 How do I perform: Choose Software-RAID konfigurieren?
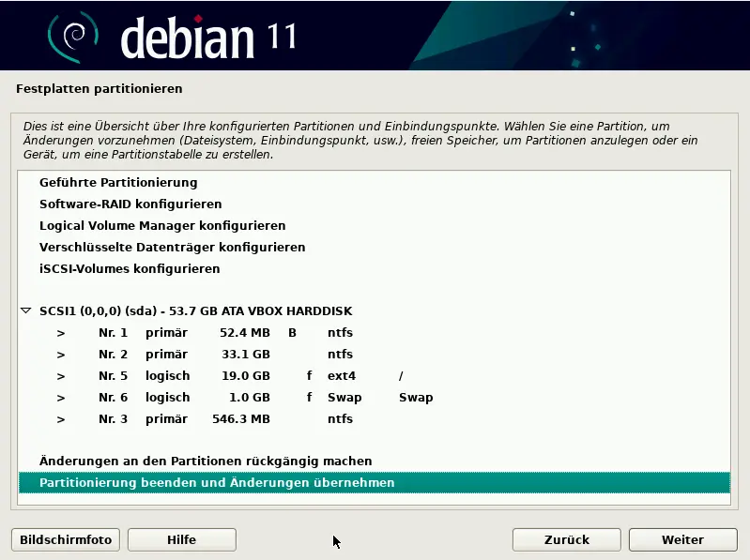pos(130,204)
